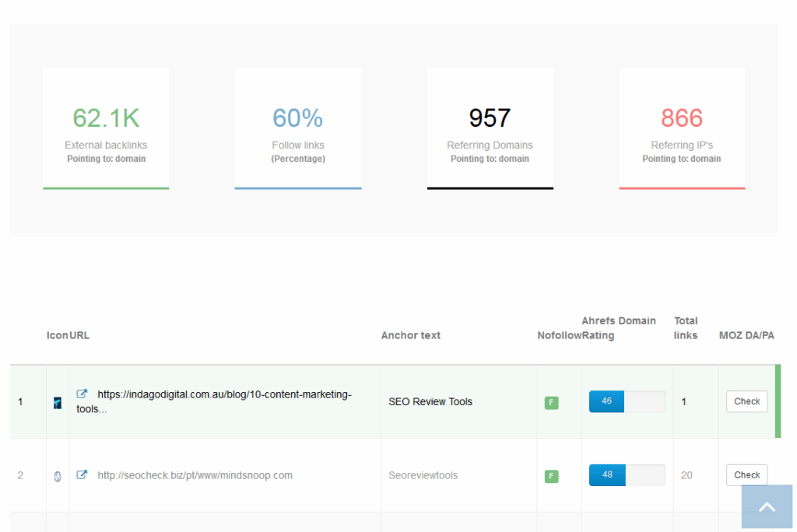This screenshot has height=532, width=797.
Task: Select the 60% Follow links card
Action: [x=298, y=128]
